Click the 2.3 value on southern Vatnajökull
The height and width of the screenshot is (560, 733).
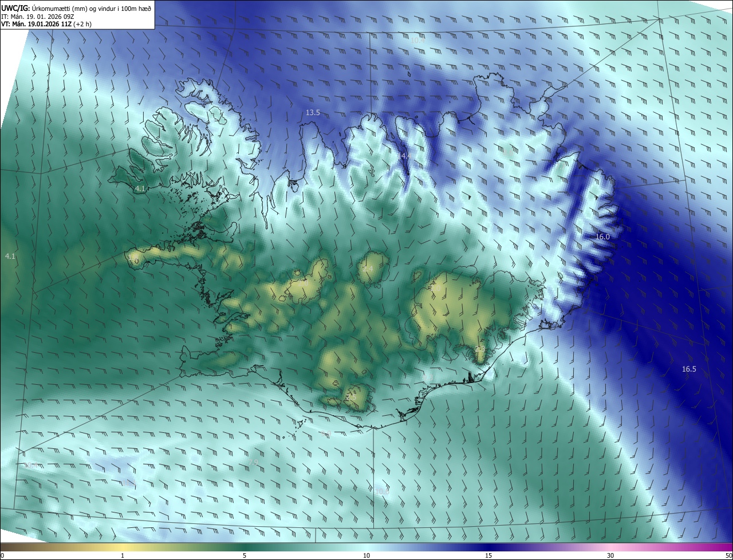click(x=480, y=348)
